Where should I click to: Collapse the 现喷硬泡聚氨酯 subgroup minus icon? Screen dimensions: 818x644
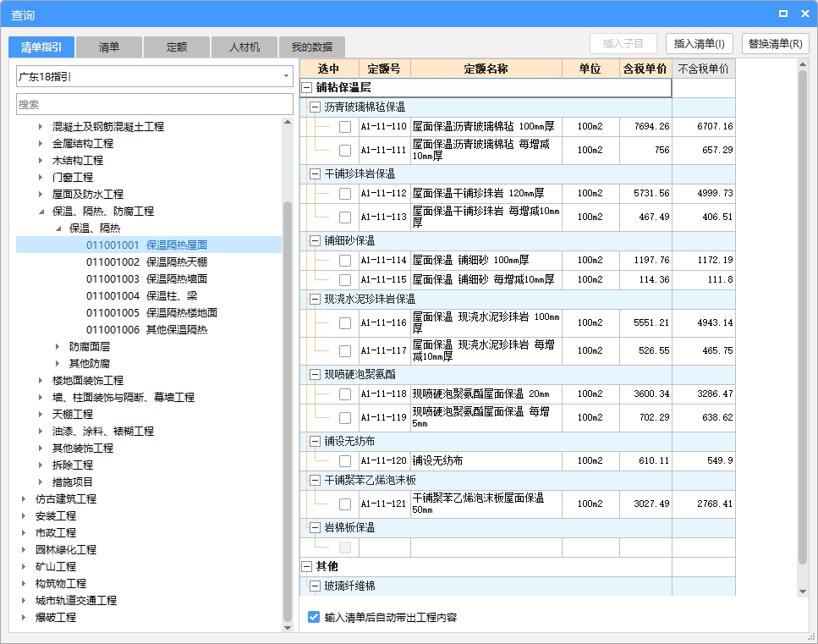(315, 374)
